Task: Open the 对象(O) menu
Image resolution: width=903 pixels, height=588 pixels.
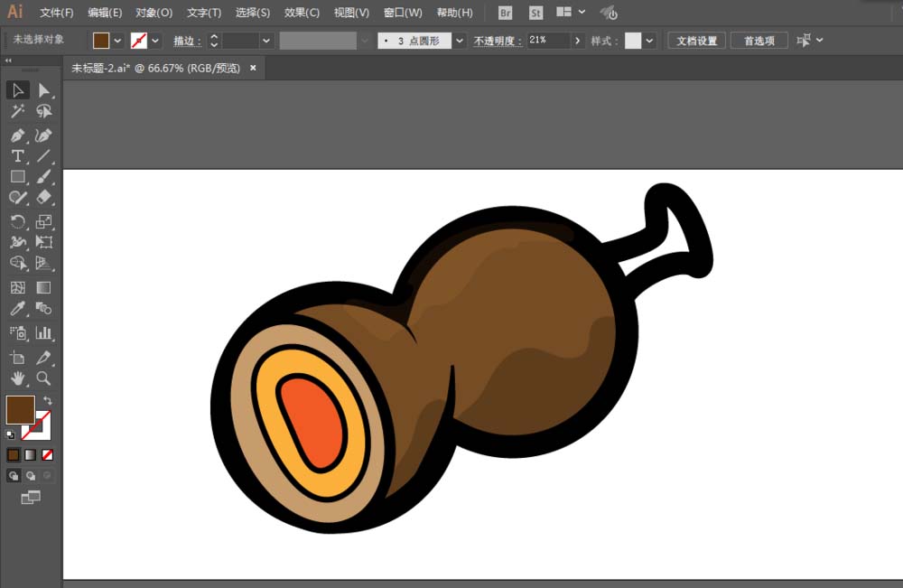Action: click(x=154, y=13)
